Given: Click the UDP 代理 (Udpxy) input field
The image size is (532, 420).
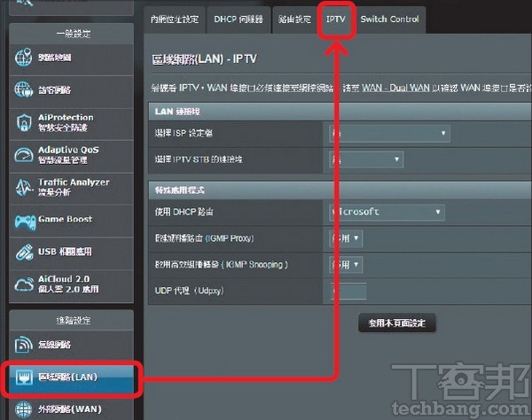Looking at the screenshot, I should (x=348, y=291).
